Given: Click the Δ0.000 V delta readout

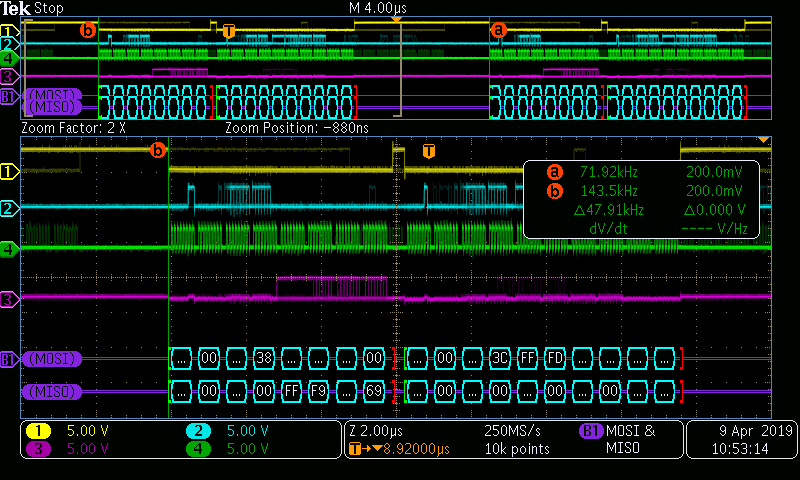Looking at the screenshot, I should pos(714,210).
